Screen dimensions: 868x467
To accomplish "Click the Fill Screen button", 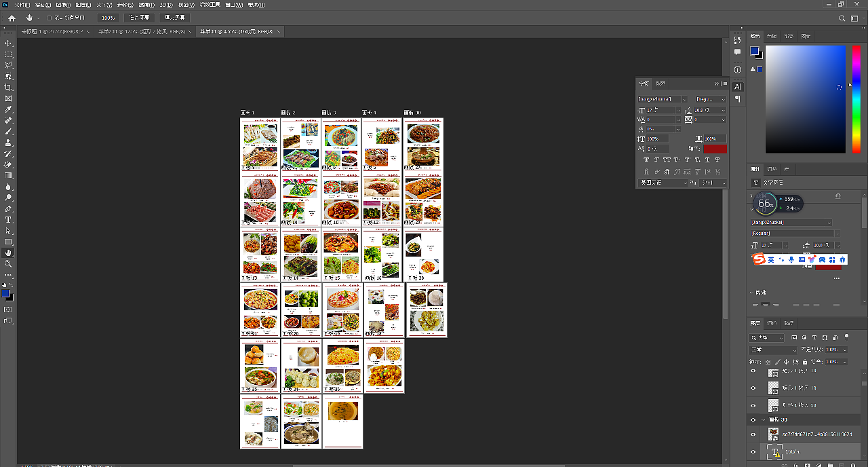I will pyautogui.click(x=175, y=18).
